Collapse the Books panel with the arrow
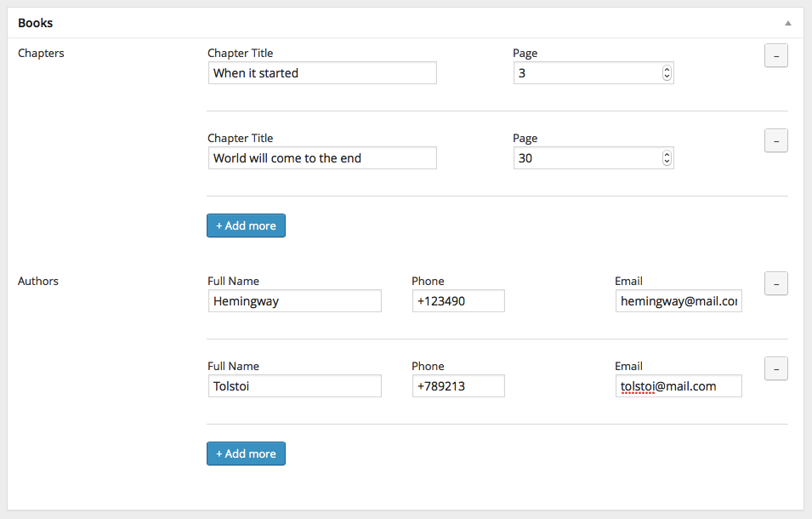 (787, 23)
